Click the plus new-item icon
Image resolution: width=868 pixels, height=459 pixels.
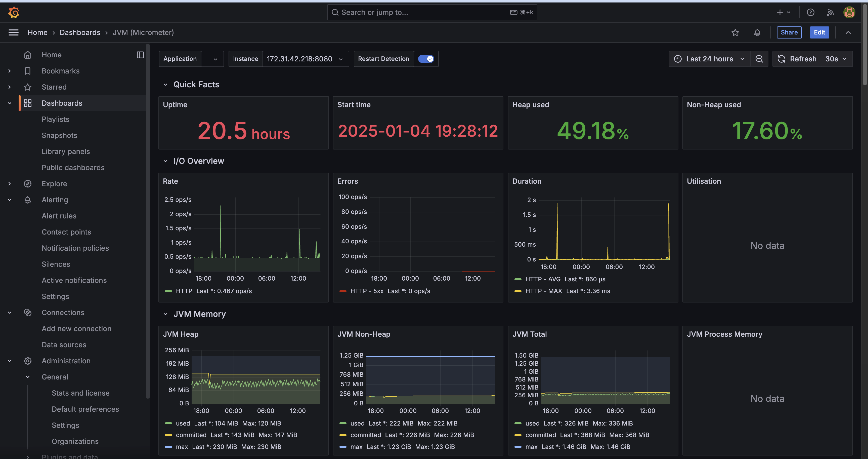point(780,13)
